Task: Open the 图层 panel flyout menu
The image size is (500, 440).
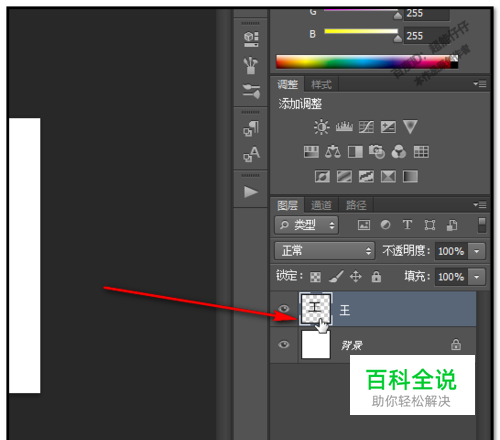Action: click(480, 205)
